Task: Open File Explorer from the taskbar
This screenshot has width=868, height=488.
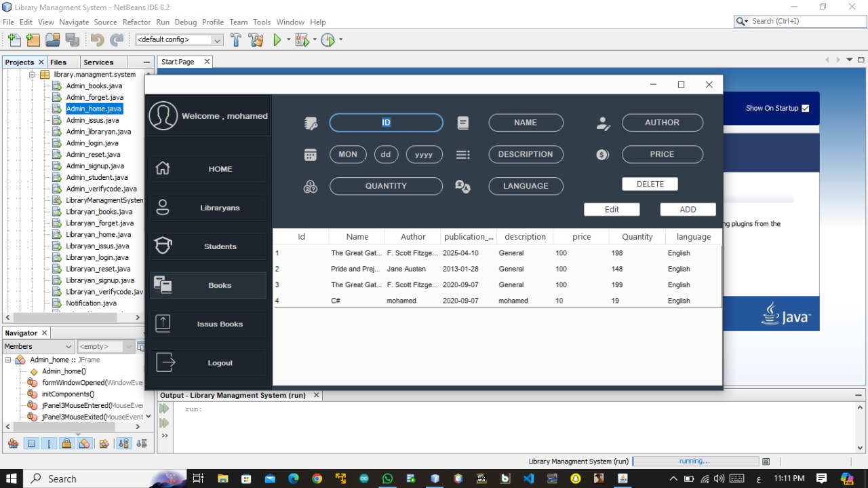Action: (x=222, y=478)
